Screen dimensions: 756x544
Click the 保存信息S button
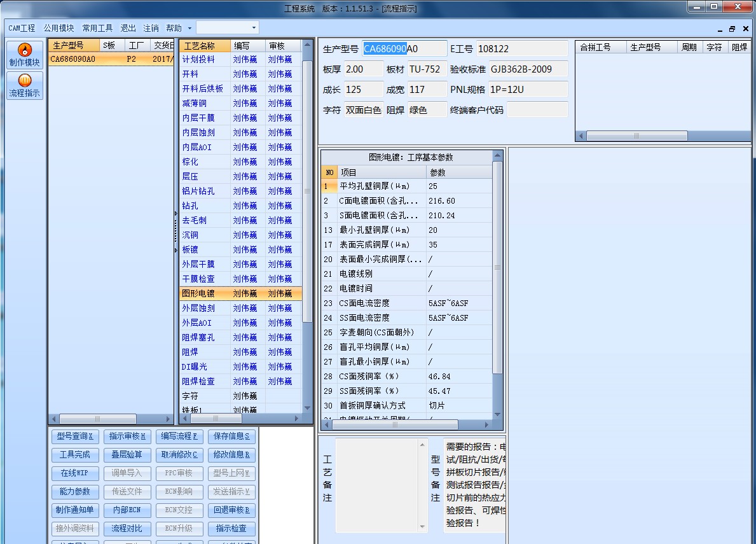(231, 436)
